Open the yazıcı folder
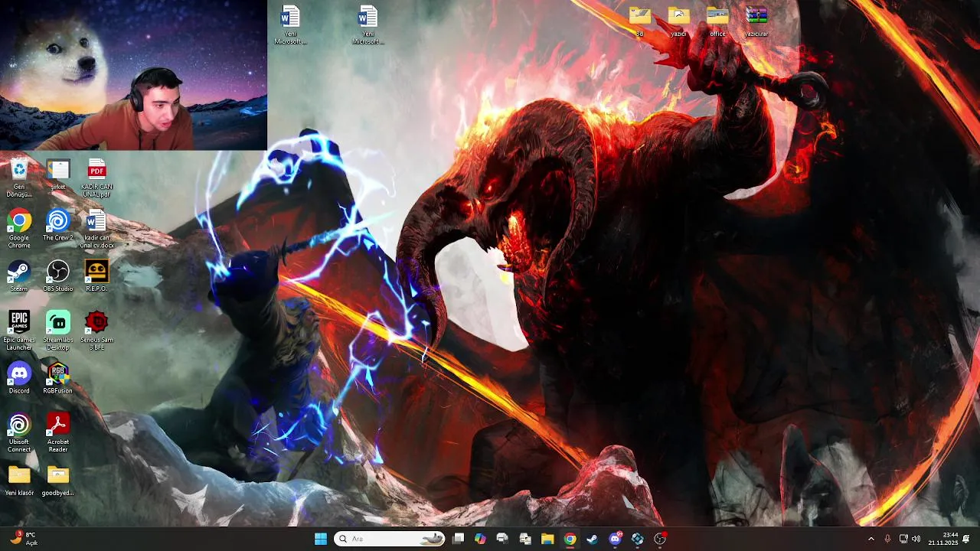Screen dimensions: 980x551 tap(678, 21)
